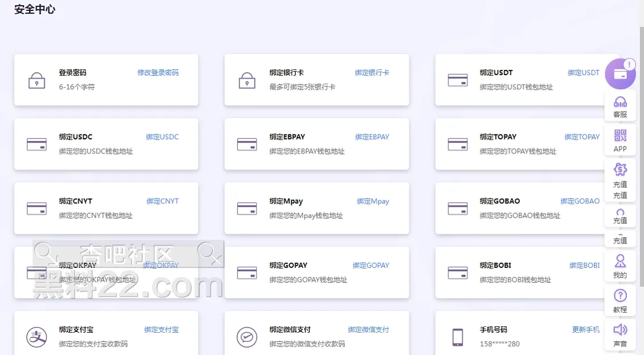Click the WeChat Pay logo icon
Screen dimensions: 644x355
(247, 337)
